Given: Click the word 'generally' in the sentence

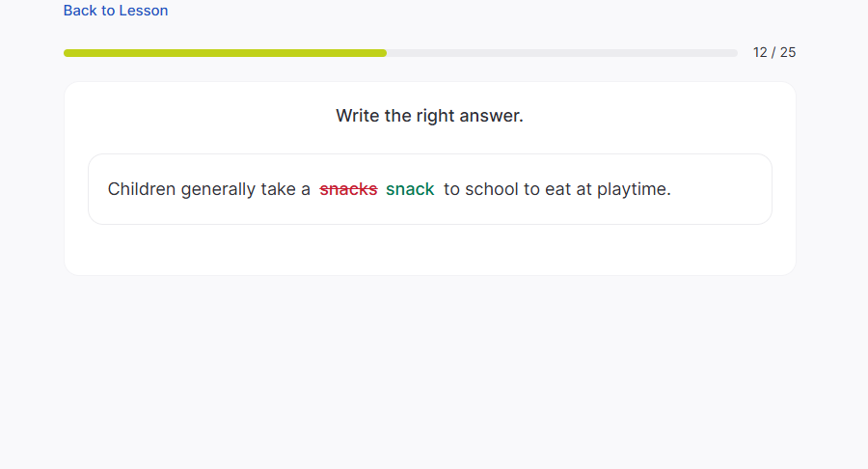Looking at the screenshot, I should (218, 189).
